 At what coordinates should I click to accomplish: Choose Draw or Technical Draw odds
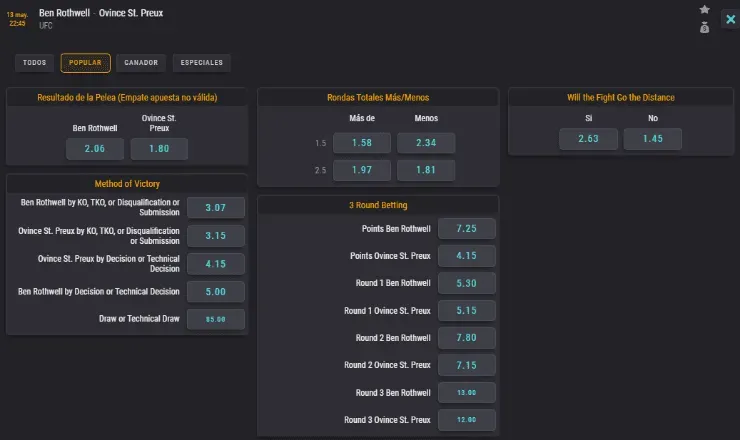(x=214, y=319)
